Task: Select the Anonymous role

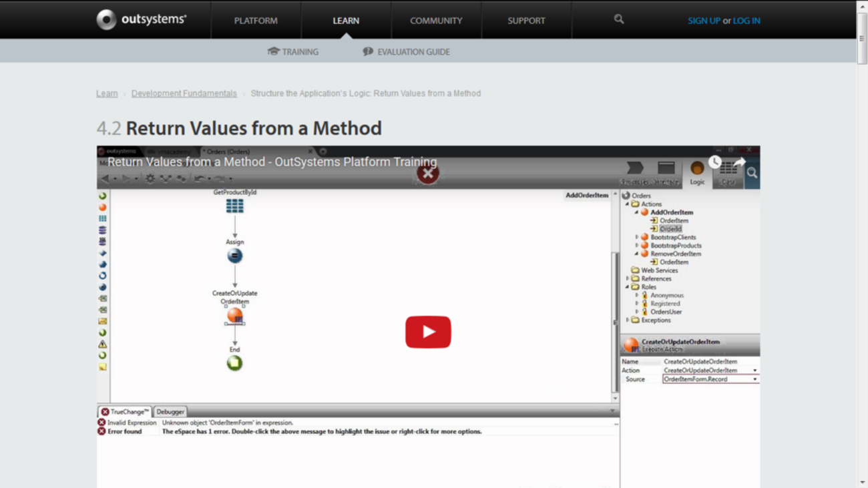Action: 667,295
